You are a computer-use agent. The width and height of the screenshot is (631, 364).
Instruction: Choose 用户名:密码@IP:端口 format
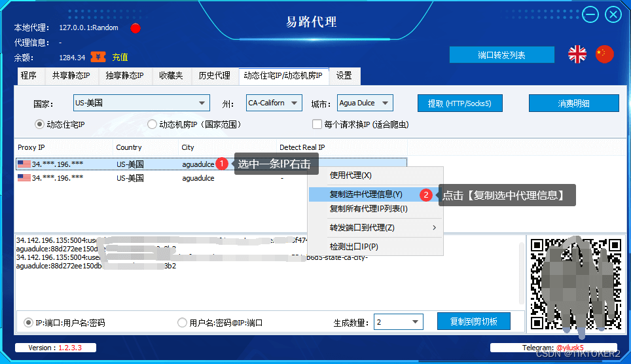183,323
